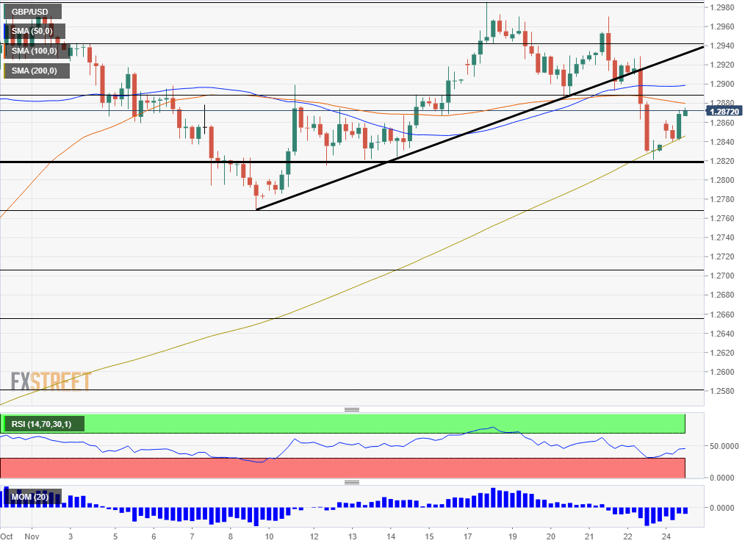The image size is (756, 546).
Task: Click the MOM (20) indicator label
Action: [x=32, y=497]
